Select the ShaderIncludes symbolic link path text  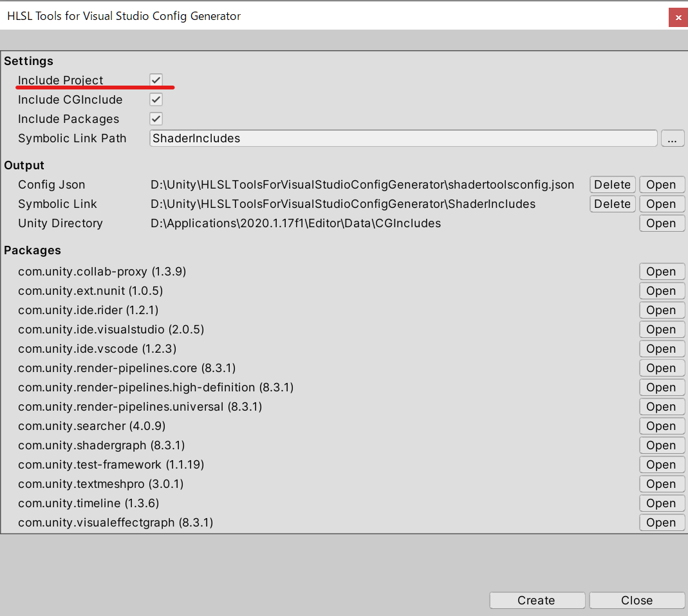342,204
